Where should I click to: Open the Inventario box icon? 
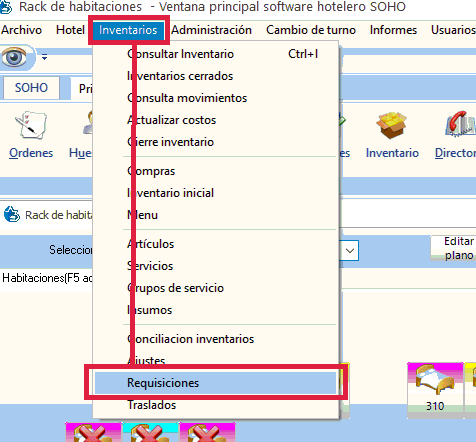[392, 125]
